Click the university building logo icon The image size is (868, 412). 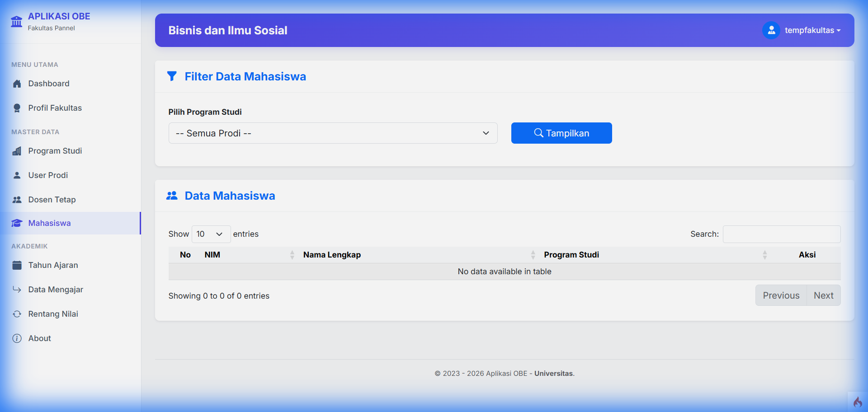pos(17,21)
